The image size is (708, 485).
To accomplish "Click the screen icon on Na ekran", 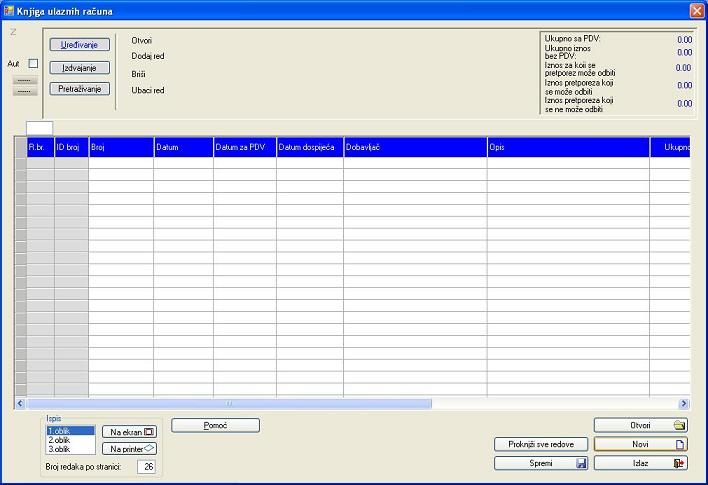I will click(149, 432).
